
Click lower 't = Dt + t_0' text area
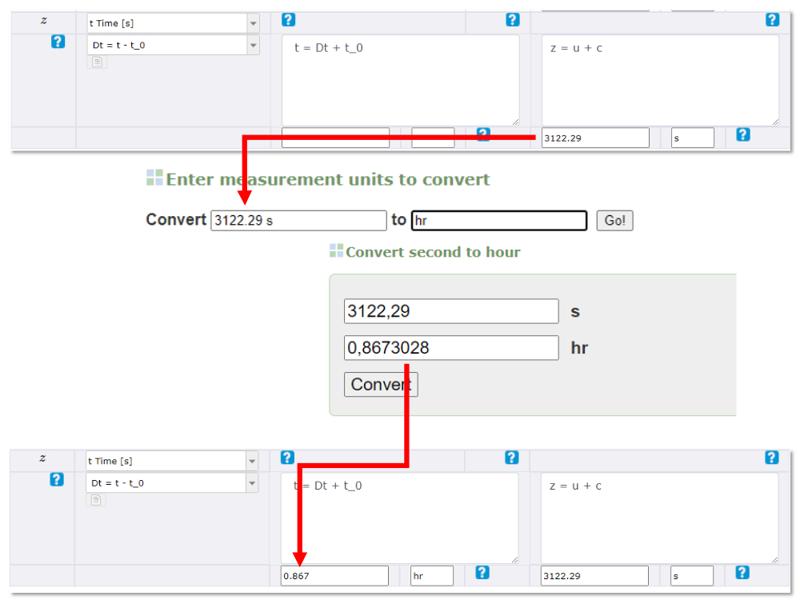[399, 518]
